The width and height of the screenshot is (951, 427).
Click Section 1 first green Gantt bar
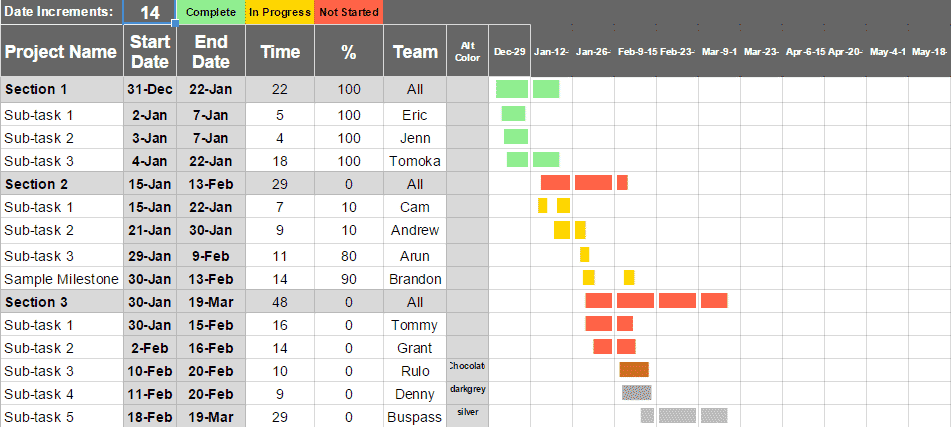(512, 89)
